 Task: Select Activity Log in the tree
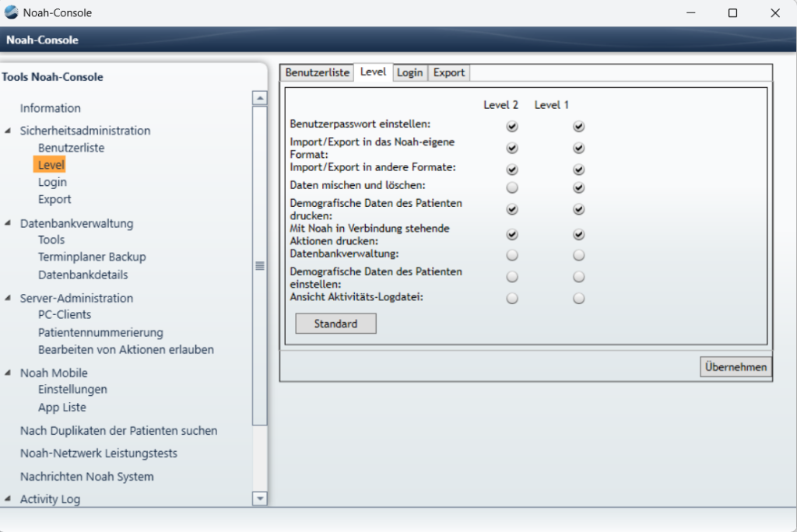click(x=51, y=499)
